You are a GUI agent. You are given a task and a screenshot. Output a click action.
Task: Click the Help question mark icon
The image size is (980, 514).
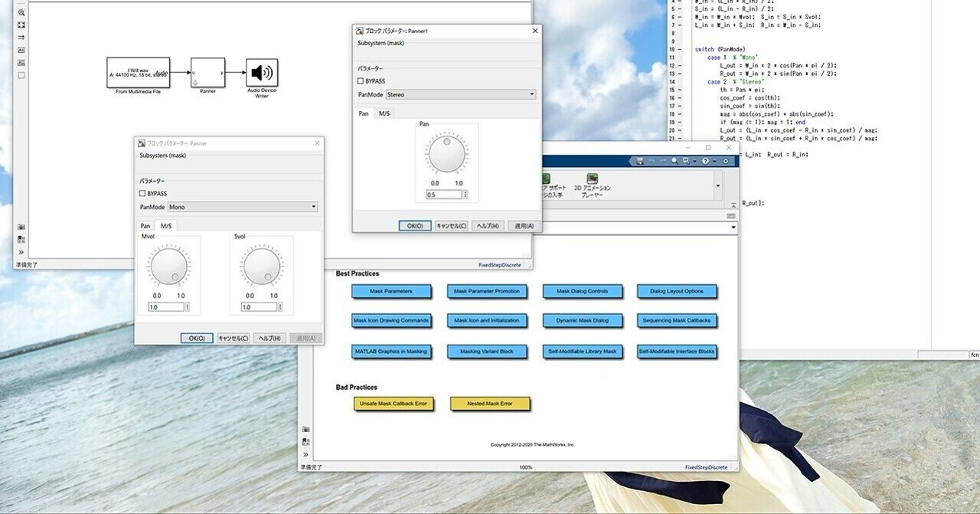point(705,161)
